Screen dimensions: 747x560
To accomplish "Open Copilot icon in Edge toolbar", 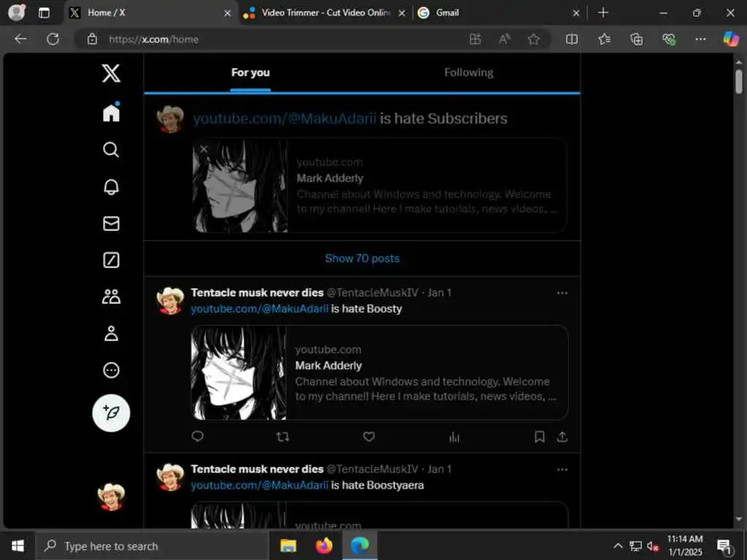I will pyautogui.click(x=731, y=39).
